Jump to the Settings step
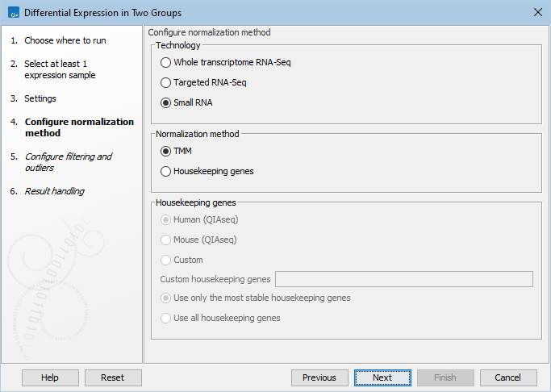The width and height of the screenshot is (551, 392). tap(40, 98)
